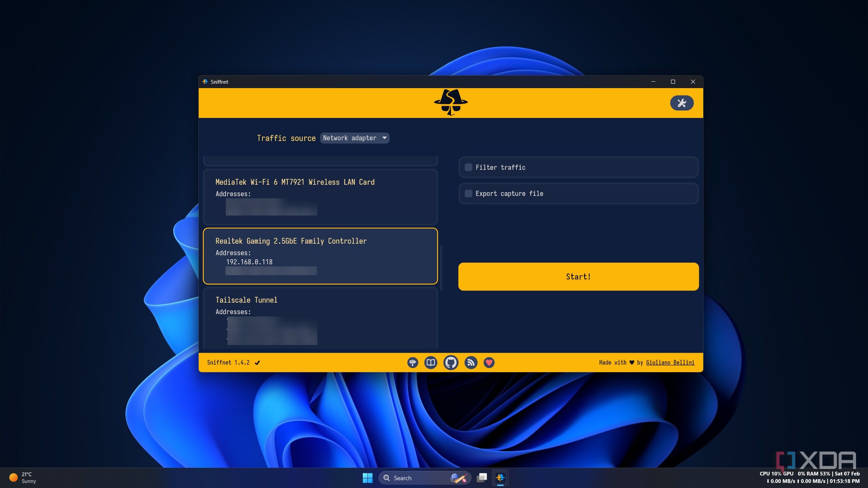Open the settings wrench button
Screen dimensions: 868x488
pyautogui.click(x=682, y=103)
